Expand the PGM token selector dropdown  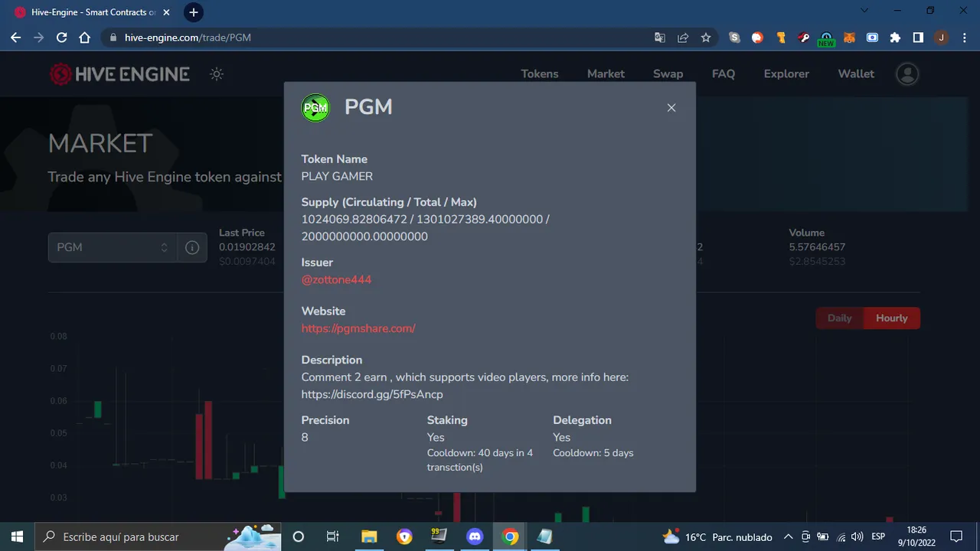click(113, 247)
